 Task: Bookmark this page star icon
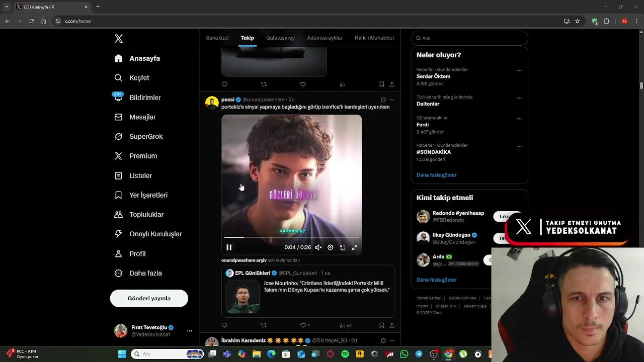point(578,21)
